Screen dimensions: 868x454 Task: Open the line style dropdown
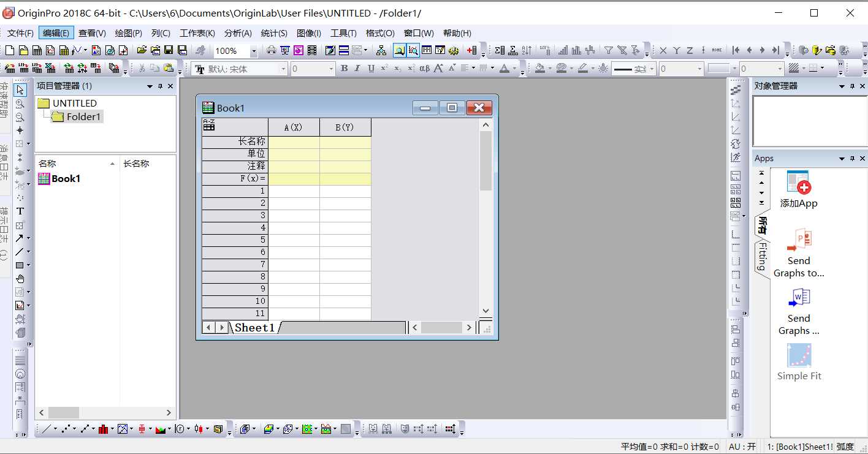651,69
